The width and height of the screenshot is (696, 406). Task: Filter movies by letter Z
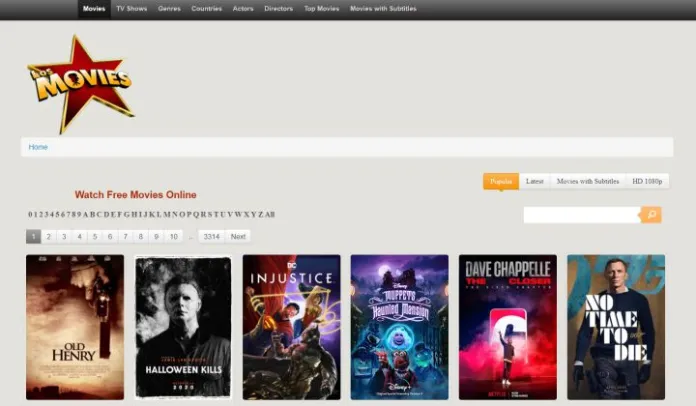click(261, 214)
